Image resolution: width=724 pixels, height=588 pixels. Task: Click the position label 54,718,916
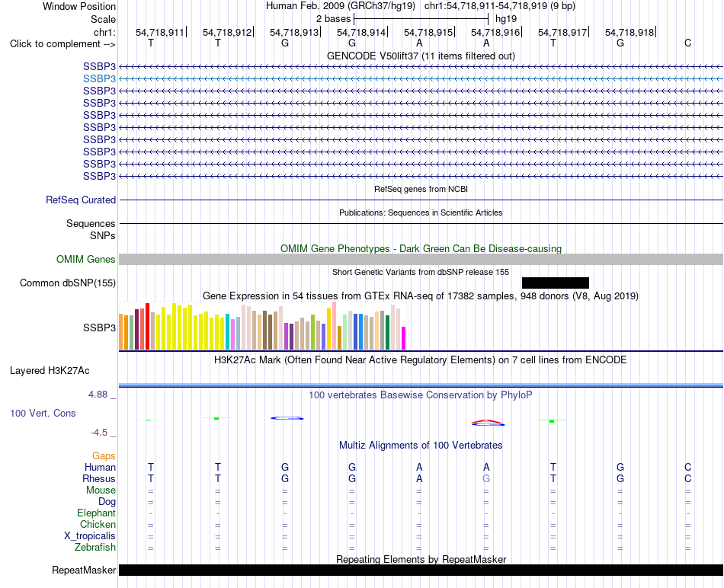pos(495,32)
